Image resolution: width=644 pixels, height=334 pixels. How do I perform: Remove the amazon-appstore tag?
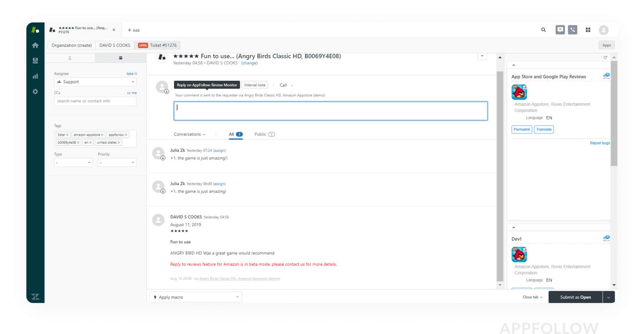[102, 135]
